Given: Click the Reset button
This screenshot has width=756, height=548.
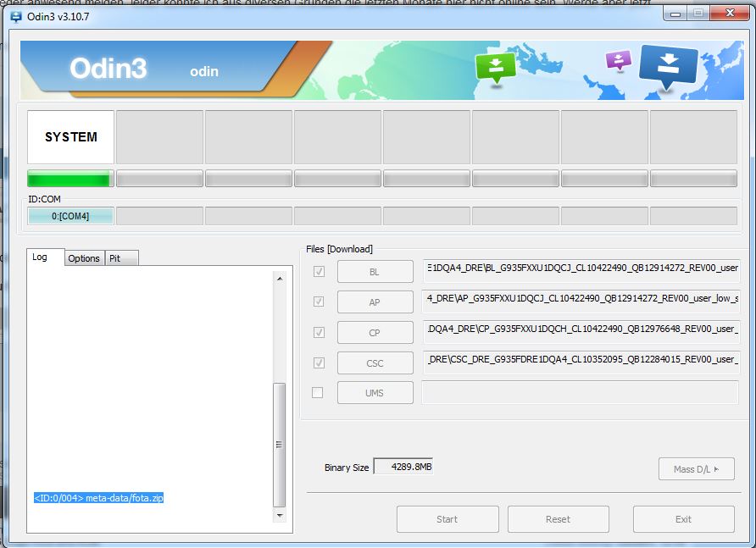Looking at the screenshot, I should [x=559, y=519].
